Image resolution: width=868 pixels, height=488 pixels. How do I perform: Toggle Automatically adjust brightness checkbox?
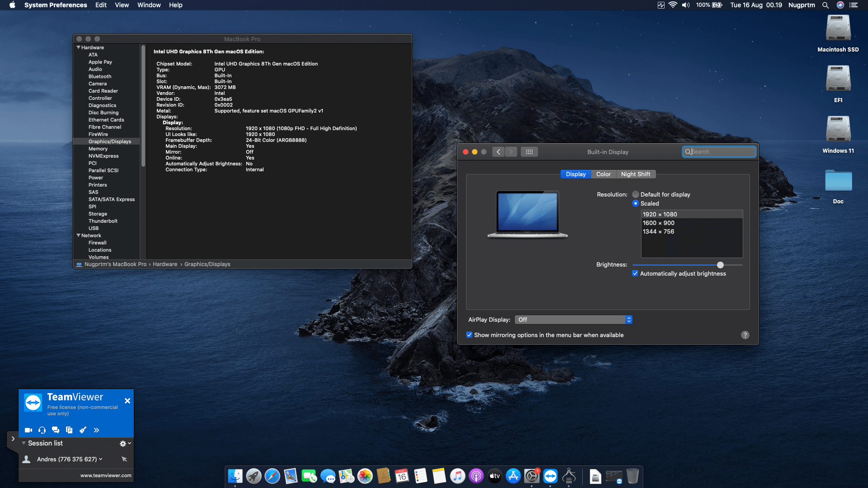coord(635,273)
